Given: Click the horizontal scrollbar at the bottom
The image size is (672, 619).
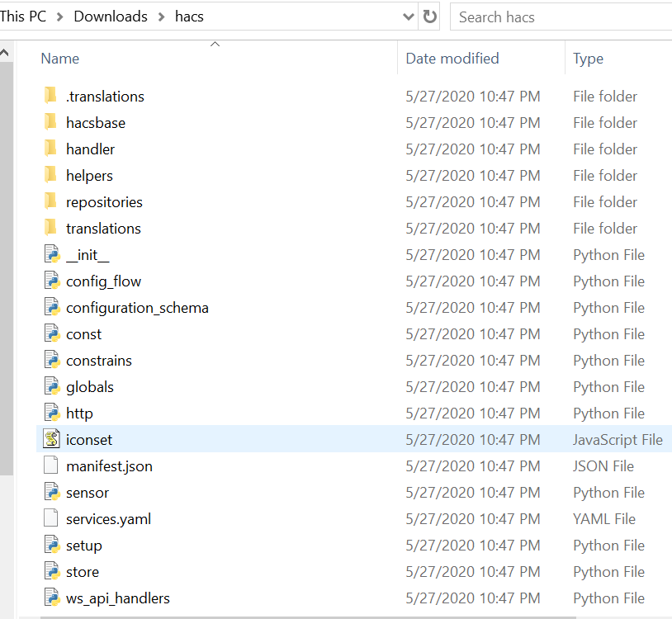Looking at the screenshot, I should point(308,617).
